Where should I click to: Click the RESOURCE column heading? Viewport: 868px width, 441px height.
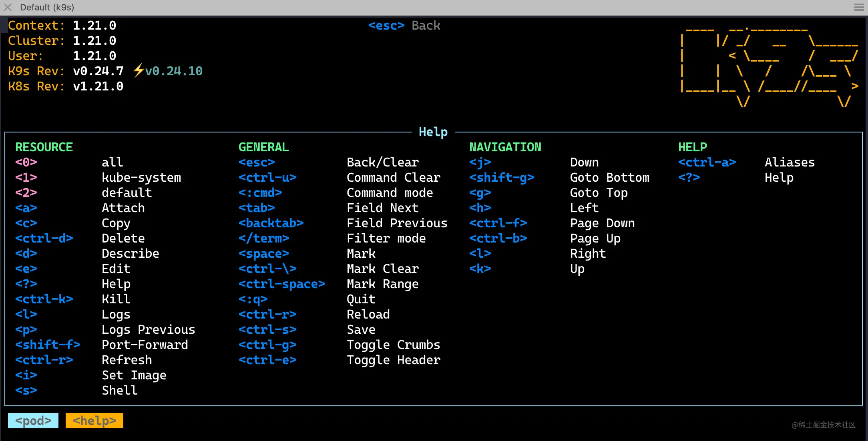point(44,147)
